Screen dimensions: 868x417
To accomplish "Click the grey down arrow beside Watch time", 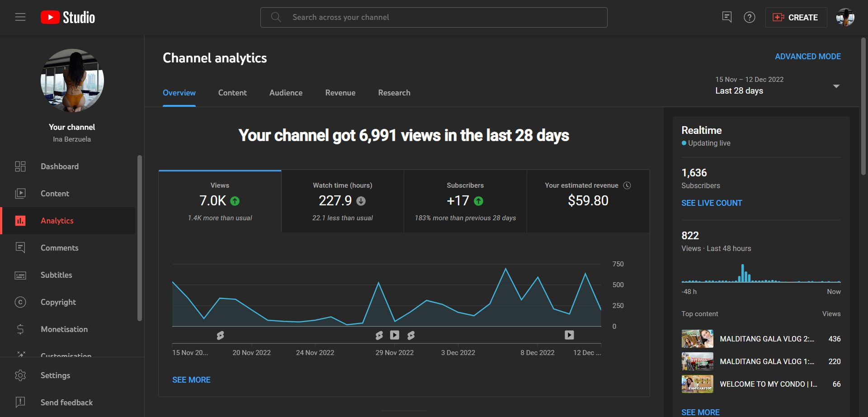I will point(361,201).
